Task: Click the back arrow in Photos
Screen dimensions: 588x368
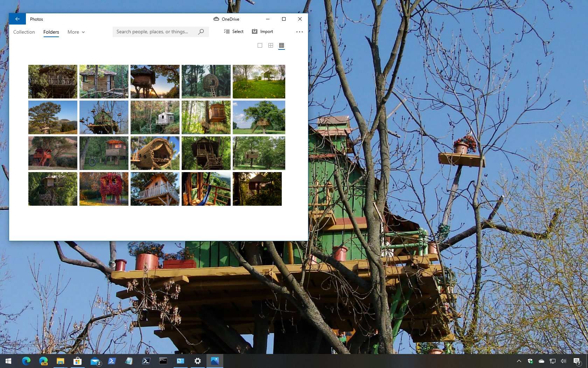Action: pyautogui.click(x=17, y=19)
